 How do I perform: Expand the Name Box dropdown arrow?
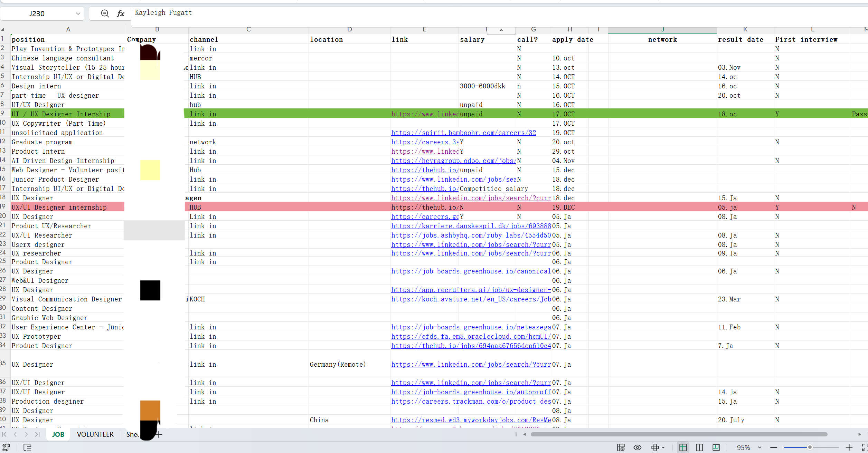(x=78, y=13)
